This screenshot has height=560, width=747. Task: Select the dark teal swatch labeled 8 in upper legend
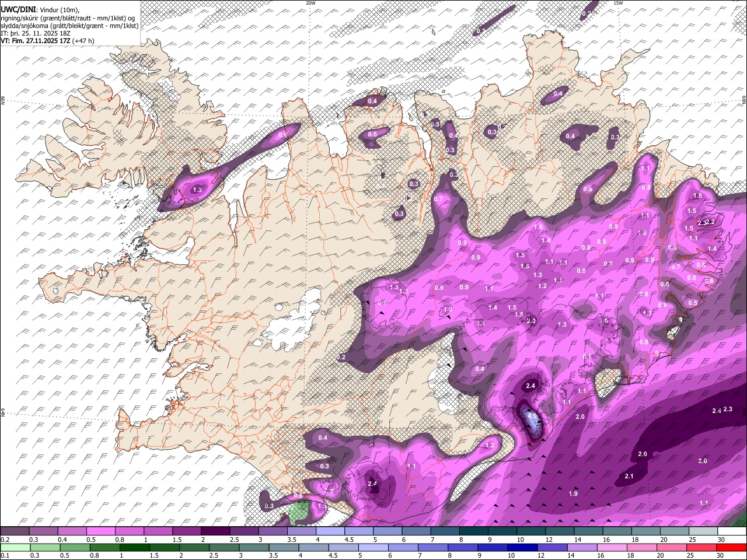(473, 531)
